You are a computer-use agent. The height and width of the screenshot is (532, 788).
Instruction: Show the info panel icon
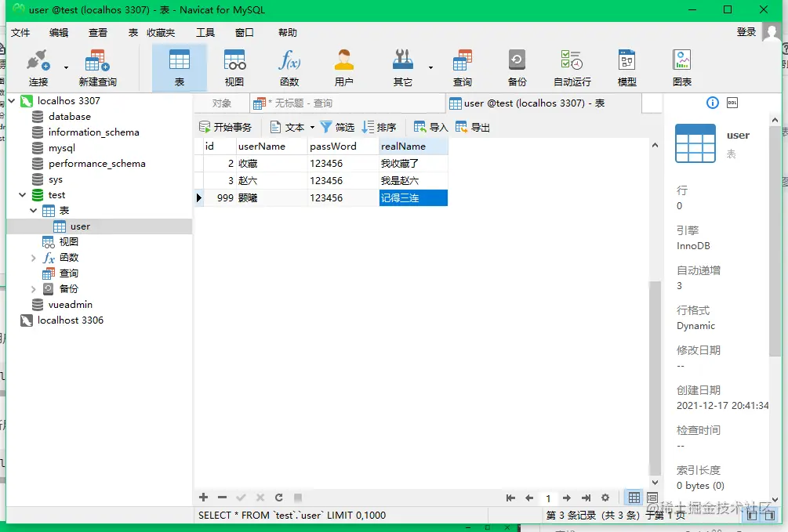(713, 103)
